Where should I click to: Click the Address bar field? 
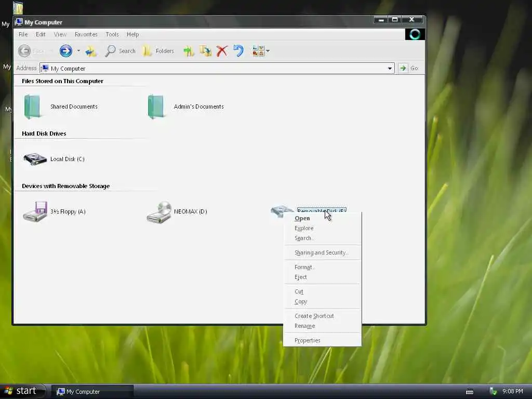[x=217, y=68]
